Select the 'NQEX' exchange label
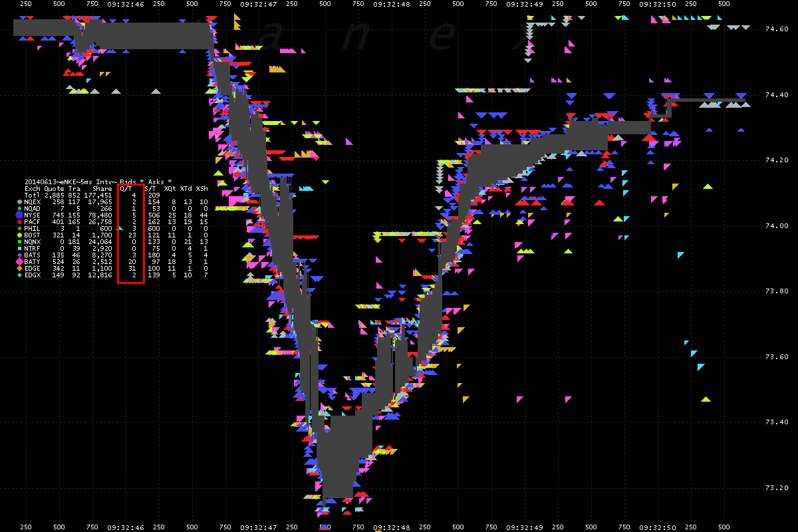This screenshot has height=532, width=798. (33, 201)
